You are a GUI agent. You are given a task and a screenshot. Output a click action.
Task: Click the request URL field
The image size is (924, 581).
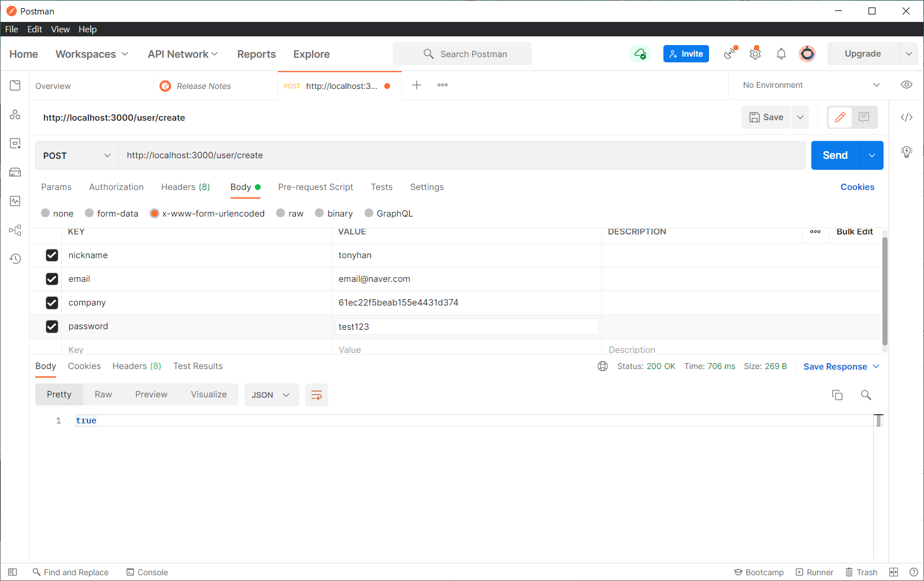(x=462, y=155)
